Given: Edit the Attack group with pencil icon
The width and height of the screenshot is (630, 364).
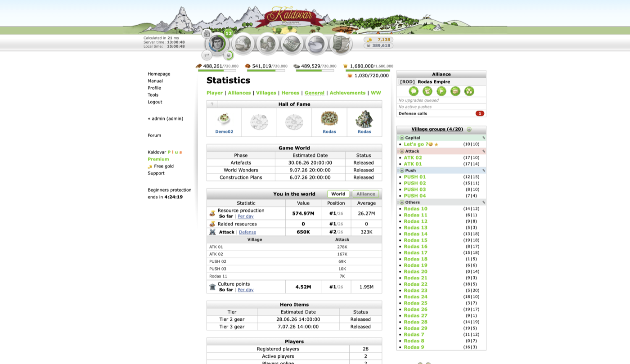Looking at the screenshot, I should 484,152.
